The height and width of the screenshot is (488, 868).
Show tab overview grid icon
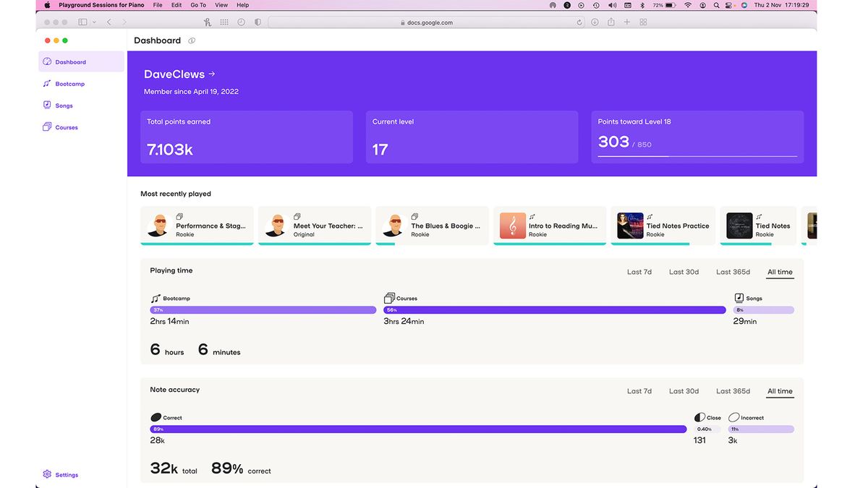(x=643, y=22)
